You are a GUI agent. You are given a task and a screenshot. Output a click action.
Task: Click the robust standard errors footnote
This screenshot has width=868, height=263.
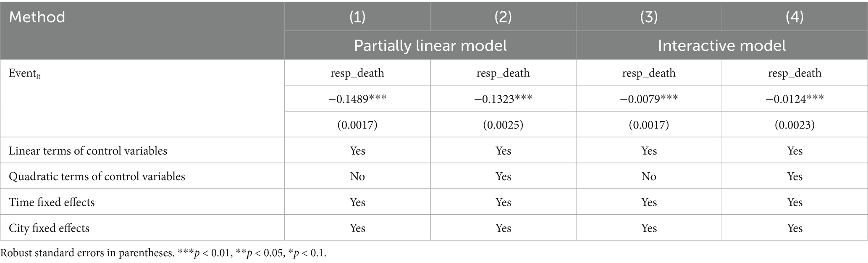point(163,253)
